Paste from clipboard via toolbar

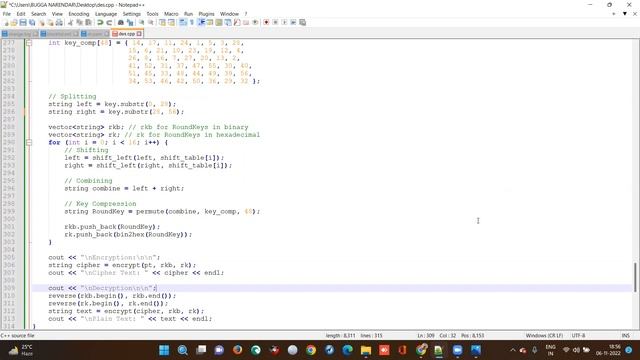point(88,22)
